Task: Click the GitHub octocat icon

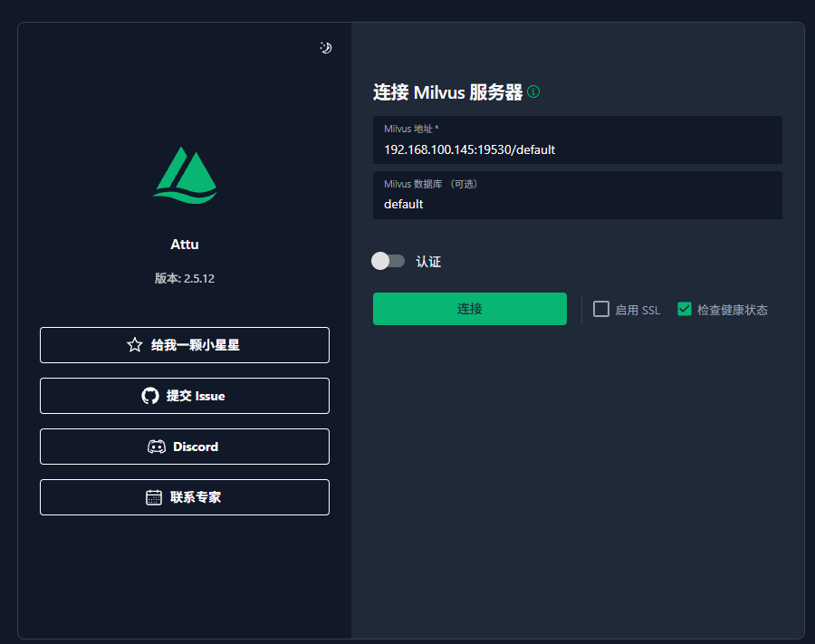Action: 150,396
